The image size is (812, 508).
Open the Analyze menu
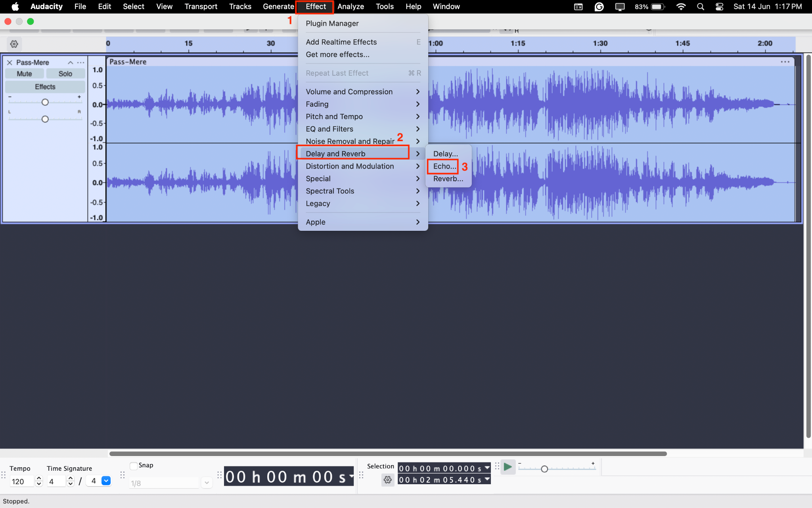pyautogui.click(x=350, y=6)
